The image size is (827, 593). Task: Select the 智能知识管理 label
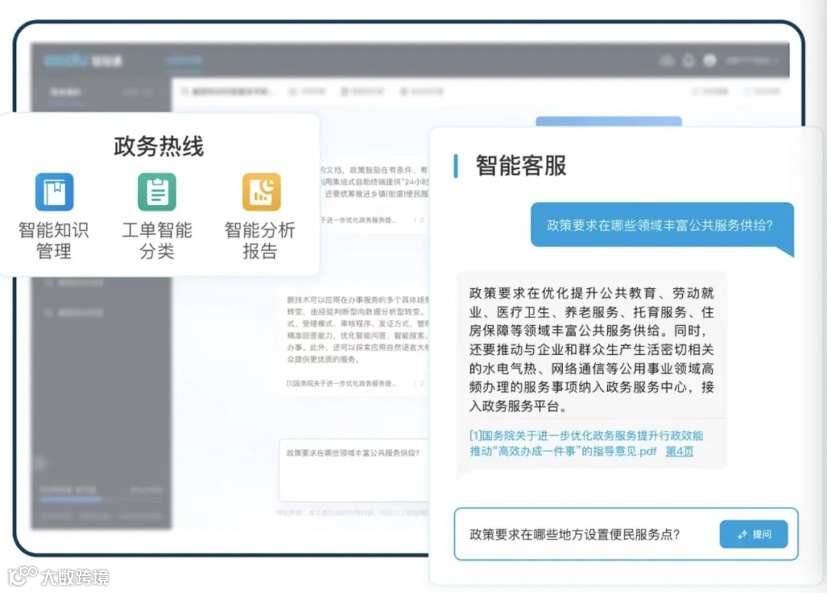pos(54,241)
